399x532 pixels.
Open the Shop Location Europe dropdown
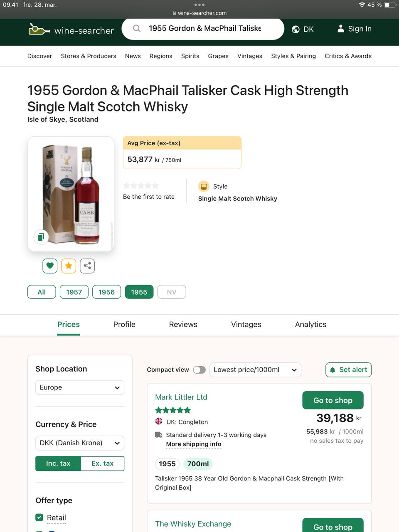pyautogui.click(x=80, y=387)
